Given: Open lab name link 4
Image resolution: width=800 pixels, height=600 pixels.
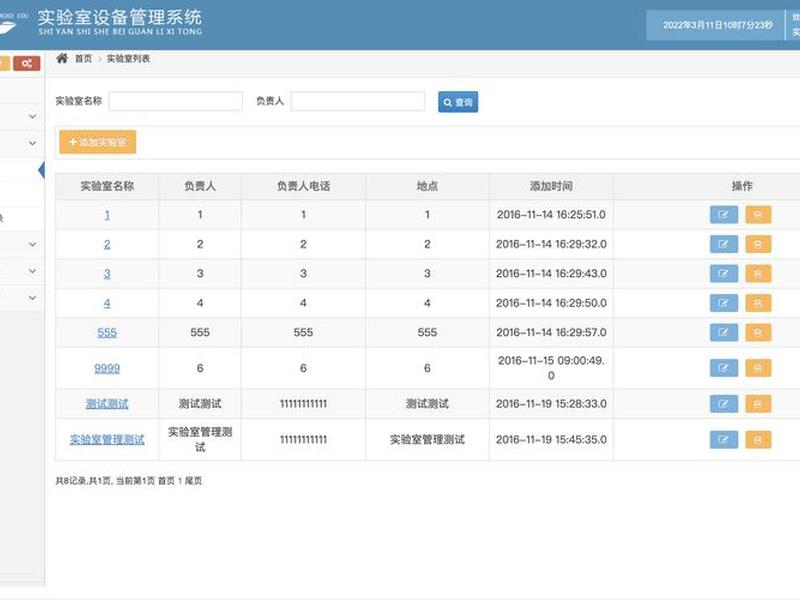Looking at the screenshot, I should pos(107,303).
